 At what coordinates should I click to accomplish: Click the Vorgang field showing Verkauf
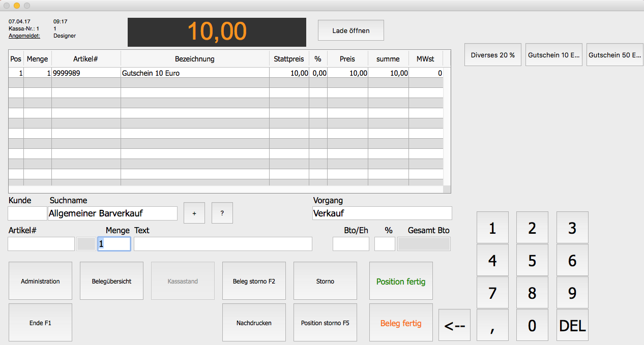(x=382, y=213)
